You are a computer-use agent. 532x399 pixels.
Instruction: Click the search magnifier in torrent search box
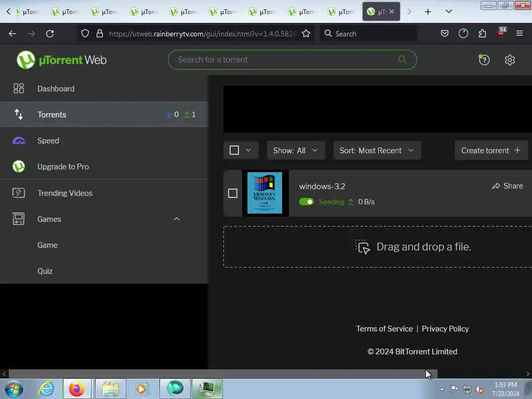(x=402, y=60)
